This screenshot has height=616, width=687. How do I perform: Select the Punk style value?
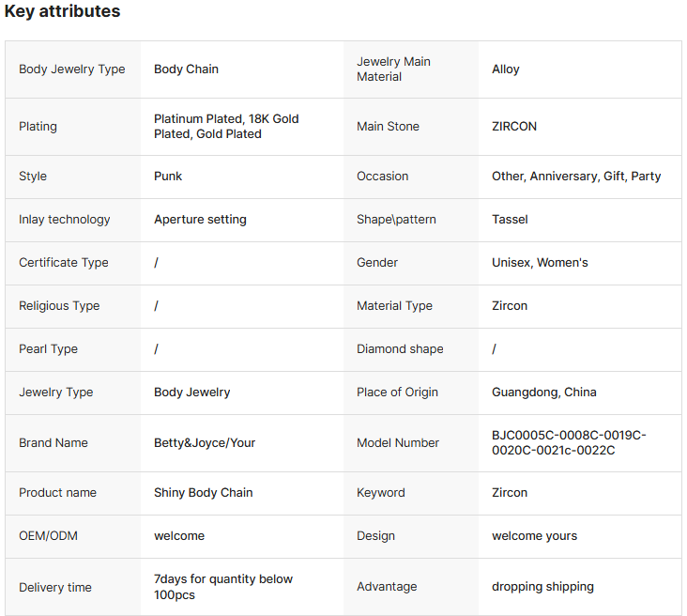click(x=168, y=177)
